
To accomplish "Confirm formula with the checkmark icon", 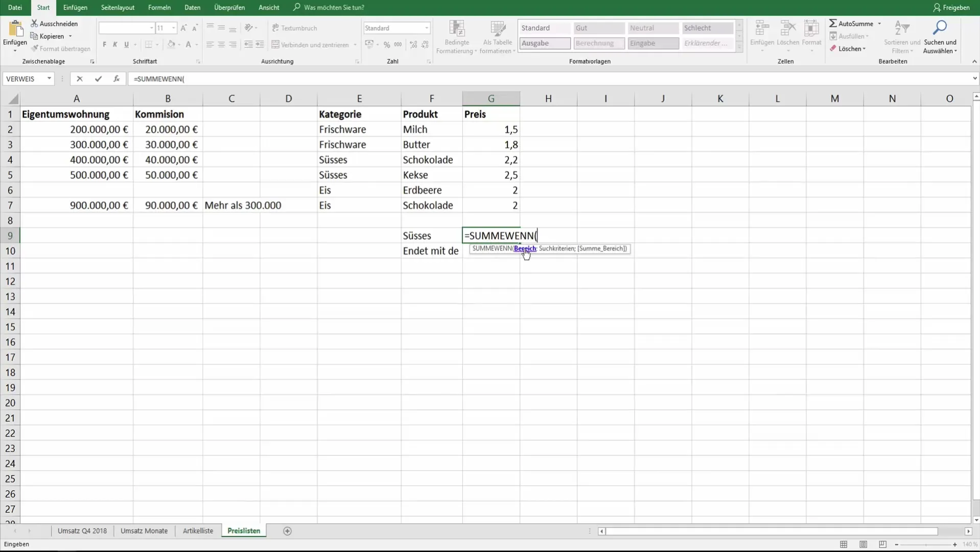I will click(98, 79).
